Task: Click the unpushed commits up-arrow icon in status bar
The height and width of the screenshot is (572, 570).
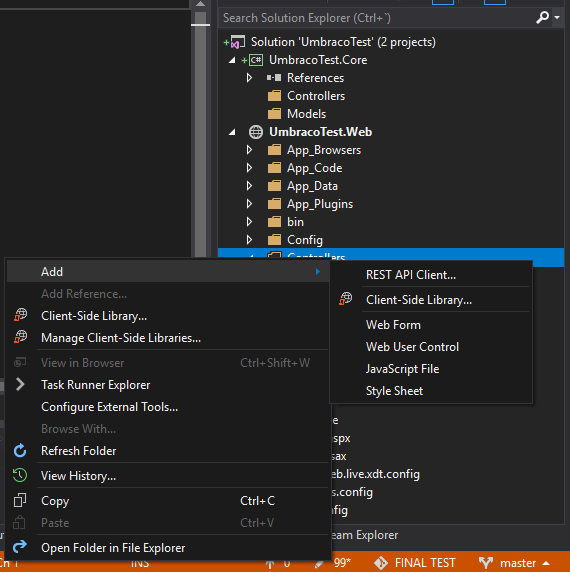Action: pyautogui.click(x=270, y=564)
